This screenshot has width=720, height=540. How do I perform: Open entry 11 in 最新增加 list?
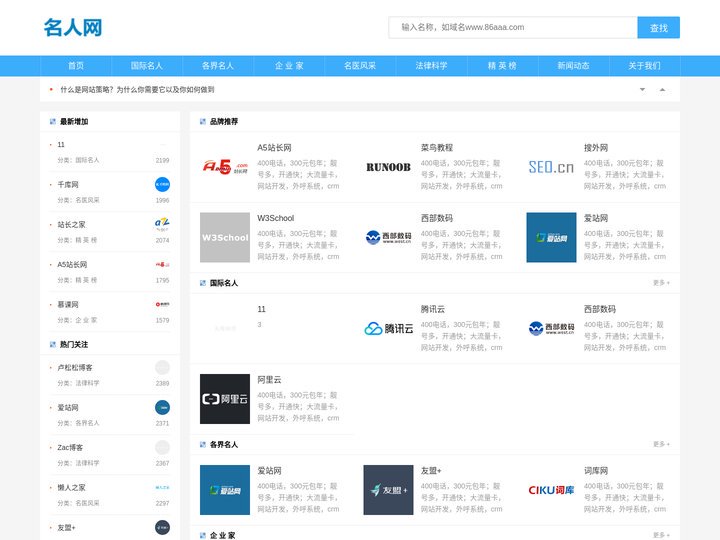click(61, 145)
